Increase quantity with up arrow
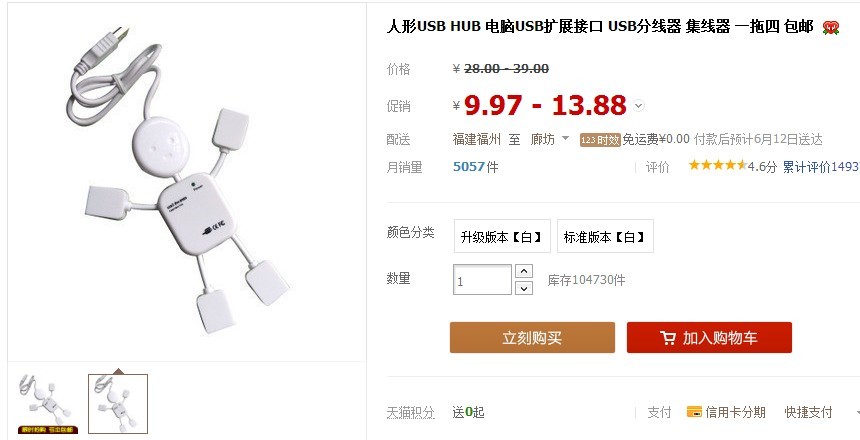Screen dimensions: 860x440 tap(524, 271)
